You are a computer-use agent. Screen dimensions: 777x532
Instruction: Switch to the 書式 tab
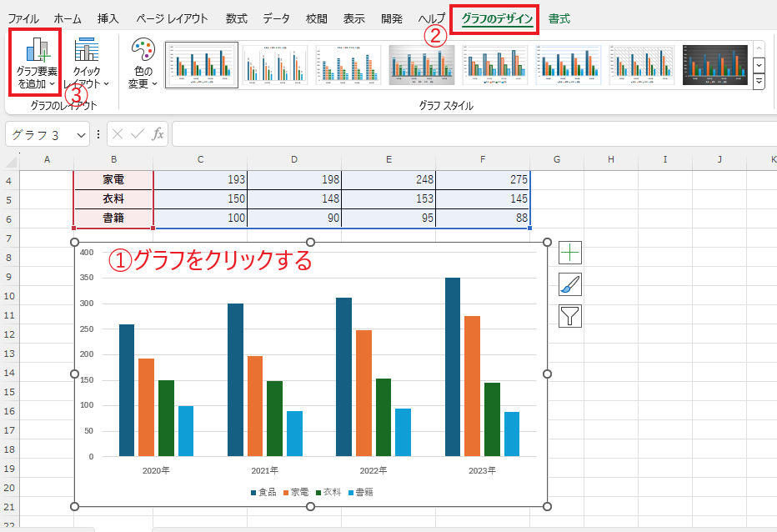(x=559, y=19)
